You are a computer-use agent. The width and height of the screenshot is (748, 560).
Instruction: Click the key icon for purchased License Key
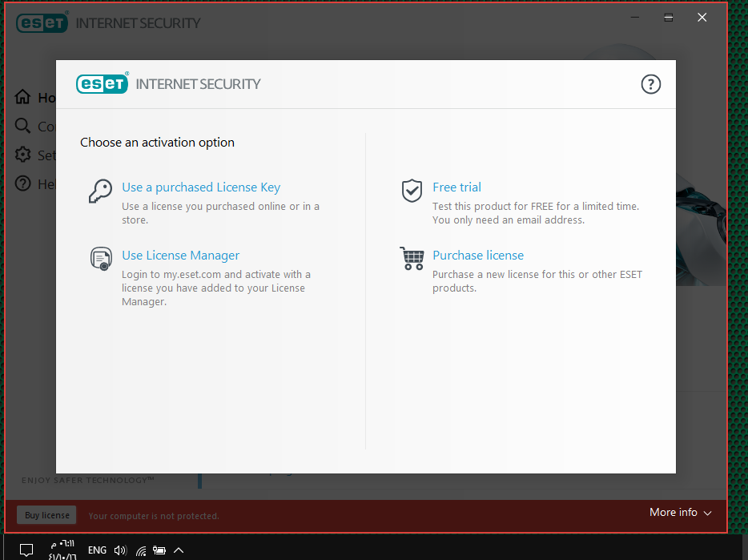(101, 191)
